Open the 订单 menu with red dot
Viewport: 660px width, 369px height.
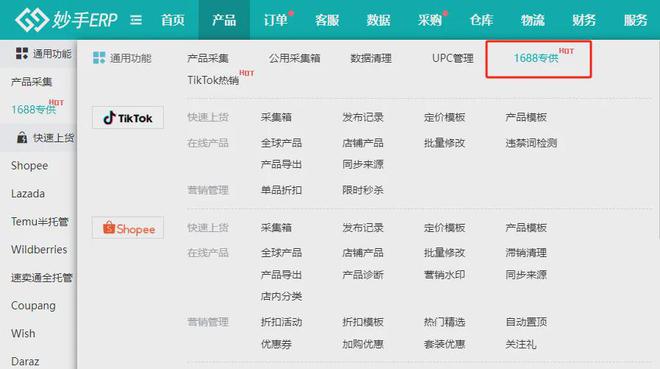click(x=276, y=20)
